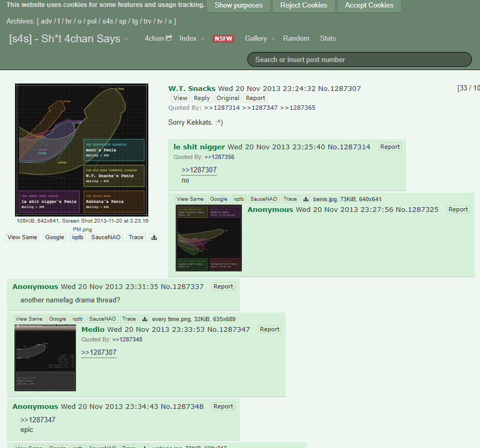
Task: Open the pol archive link
Action: point(92,21)
